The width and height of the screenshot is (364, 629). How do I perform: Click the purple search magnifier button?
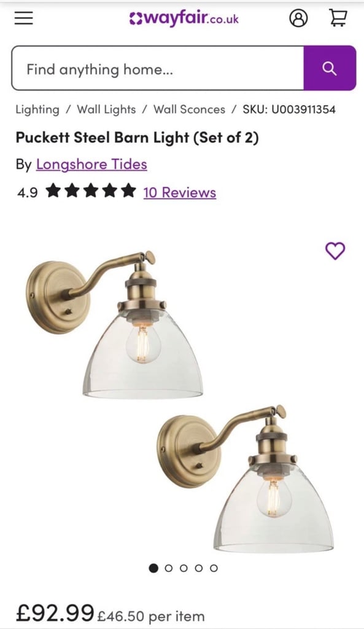pyautogui.click(x=330, y=68)
